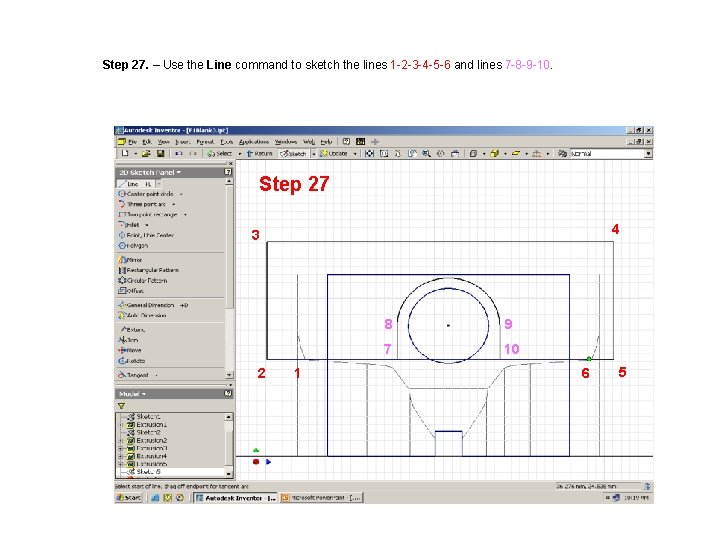Switch to Autodesk Inventor taskbar button
Viewport: 720px width, 540px height.
tap(235, 498)
